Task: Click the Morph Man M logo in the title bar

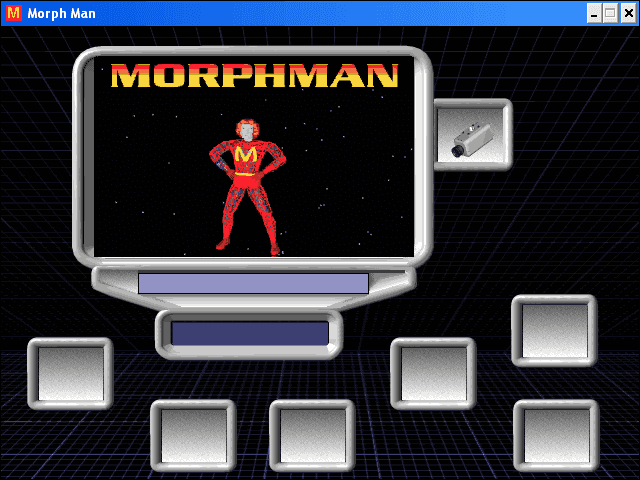Action: [x=13, y=13]
